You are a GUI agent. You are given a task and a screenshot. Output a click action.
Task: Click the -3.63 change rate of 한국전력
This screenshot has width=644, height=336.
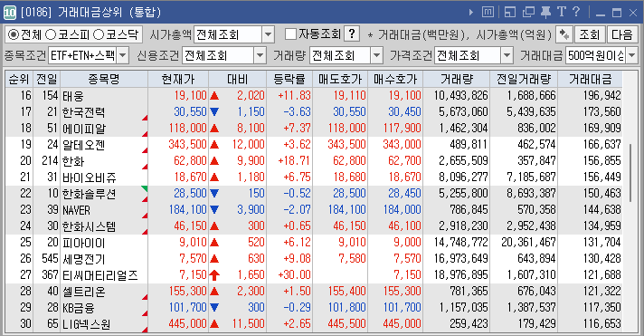297,112
